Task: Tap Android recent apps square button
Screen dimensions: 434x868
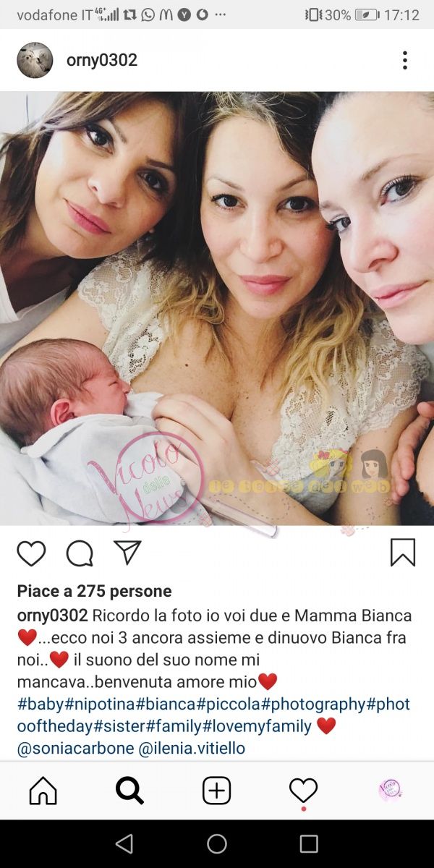Action: 309,843
